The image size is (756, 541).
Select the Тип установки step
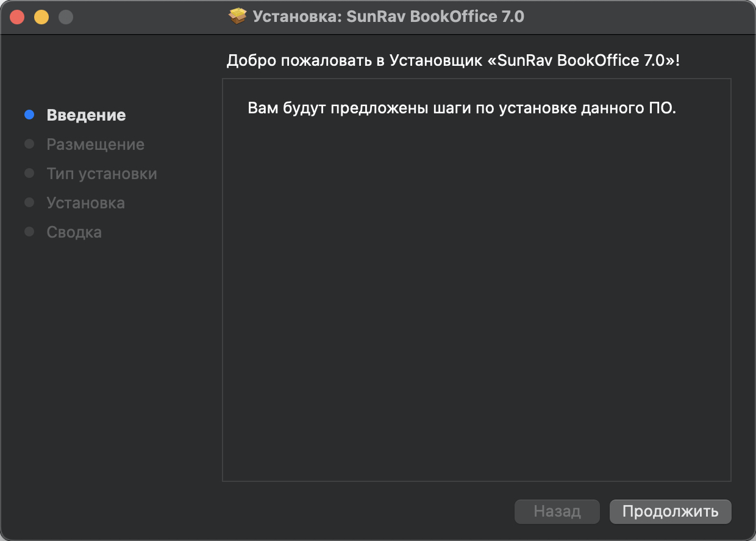tap(102, 174)
